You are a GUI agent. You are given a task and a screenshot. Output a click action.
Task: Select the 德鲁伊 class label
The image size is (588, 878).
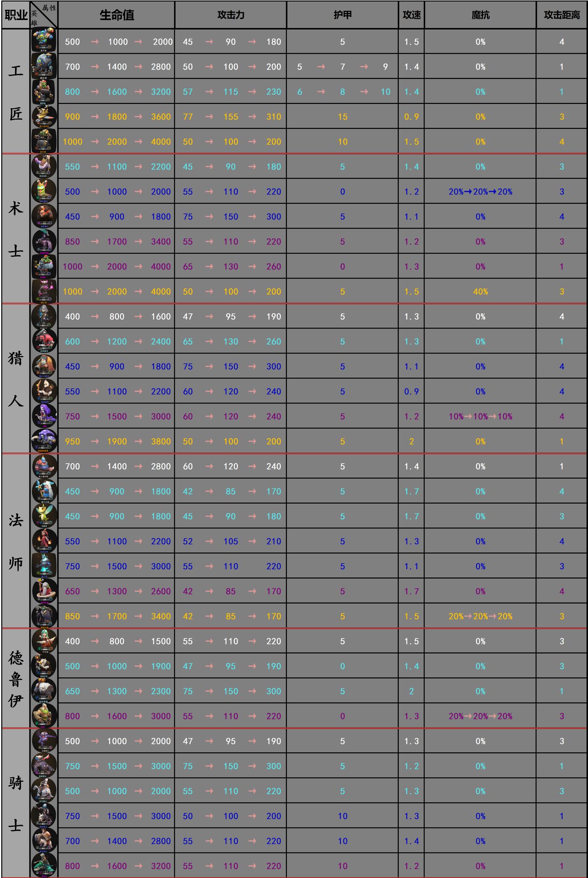tap(16, 678)
